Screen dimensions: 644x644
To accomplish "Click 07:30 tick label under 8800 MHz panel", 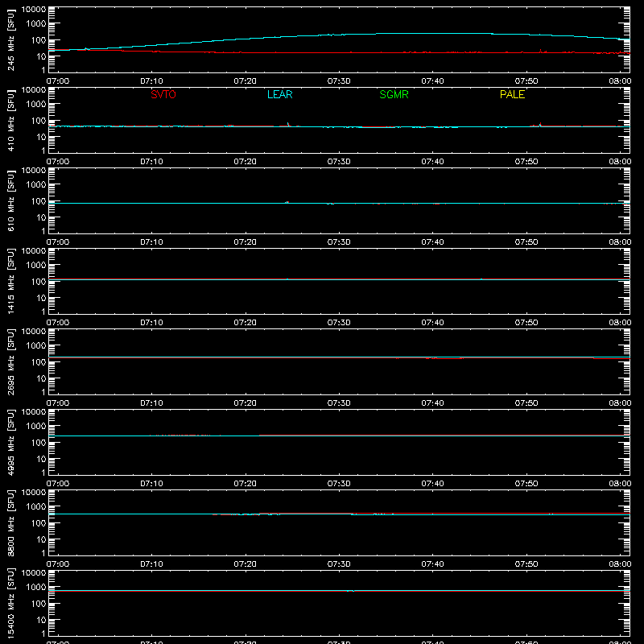I will pyautogui.click(x=339, y=564).
